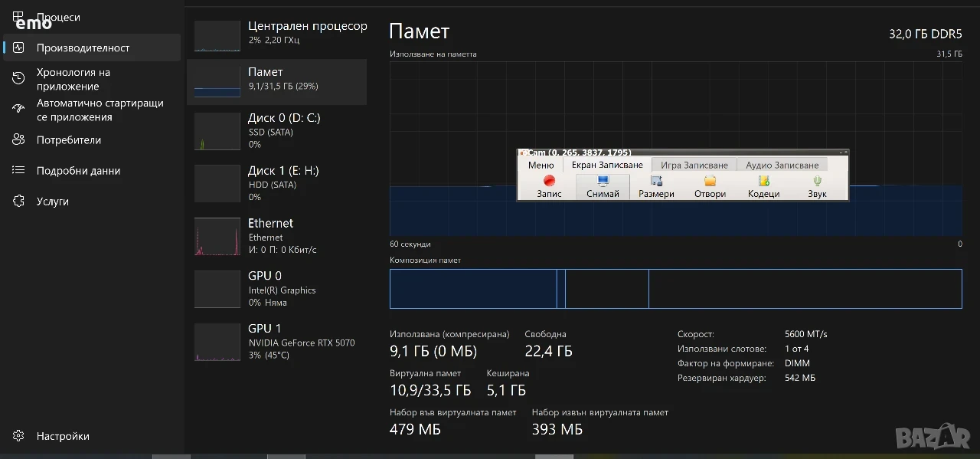Image resolution: width=980 pixels, height=459 pixels.
Task: Click the Композиция памет bar
Action: (676, 289)
